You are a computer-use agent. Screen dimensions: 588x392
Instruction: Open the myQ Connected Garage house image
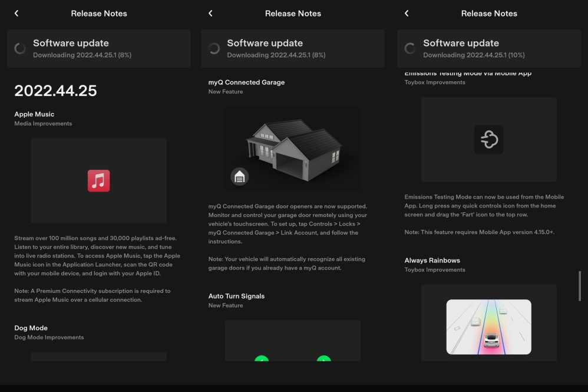[293, 147]
